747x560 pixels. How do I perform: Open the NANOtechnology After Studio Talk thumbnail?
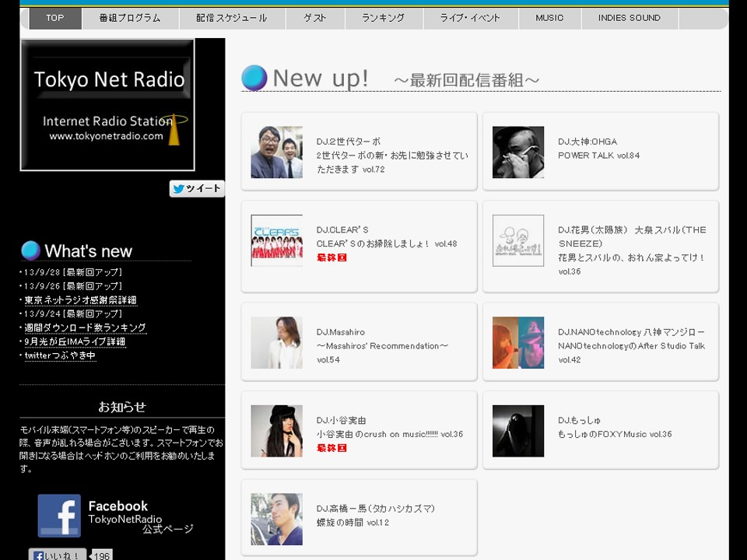tap(518, 342)
